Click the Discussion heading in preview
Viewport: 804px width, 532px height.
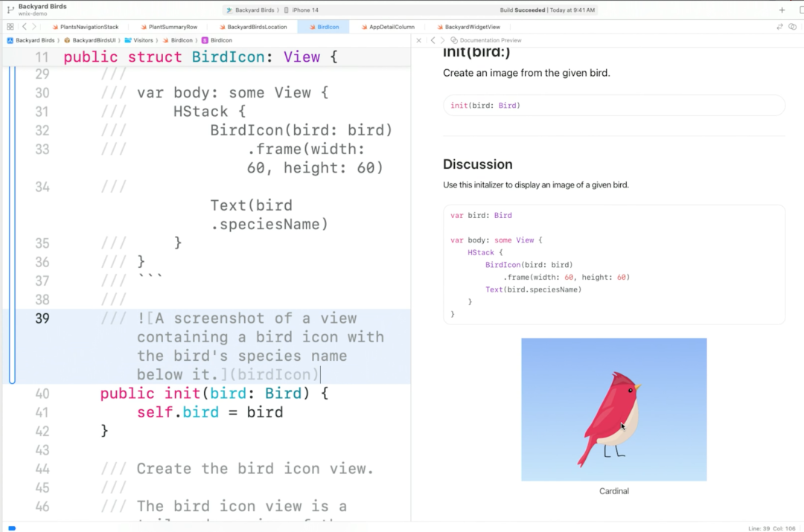pos(477,164)
